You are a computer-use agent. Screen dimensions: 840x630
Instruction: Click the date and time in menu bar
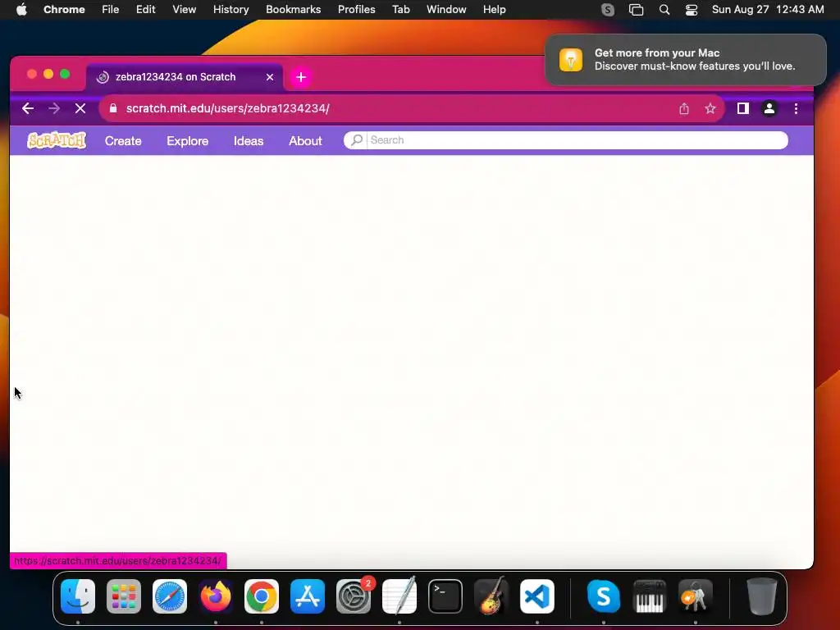coord(768,10)
